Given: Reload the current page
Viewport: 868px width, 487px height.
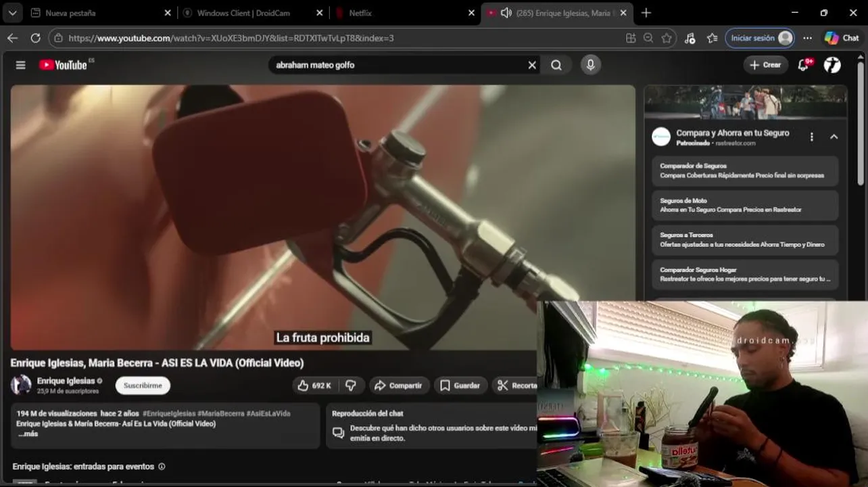Looking at the screenshot, I should (x=35, y=38).
